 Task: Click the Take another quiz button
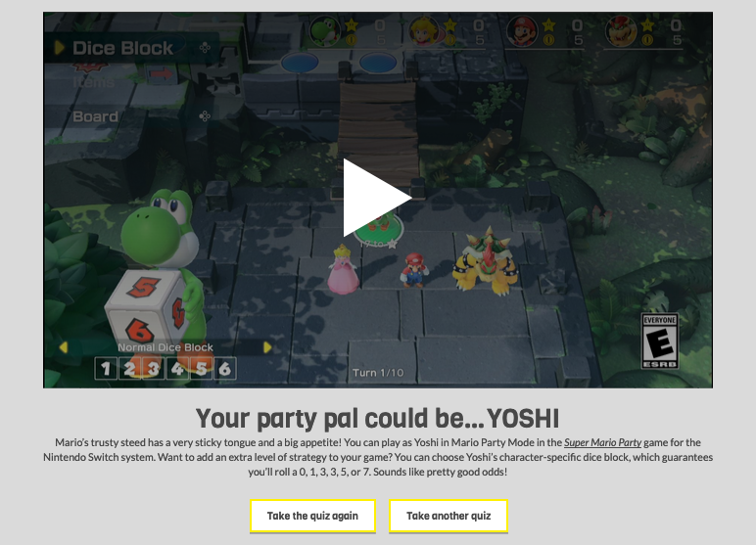tap(449, 516)
